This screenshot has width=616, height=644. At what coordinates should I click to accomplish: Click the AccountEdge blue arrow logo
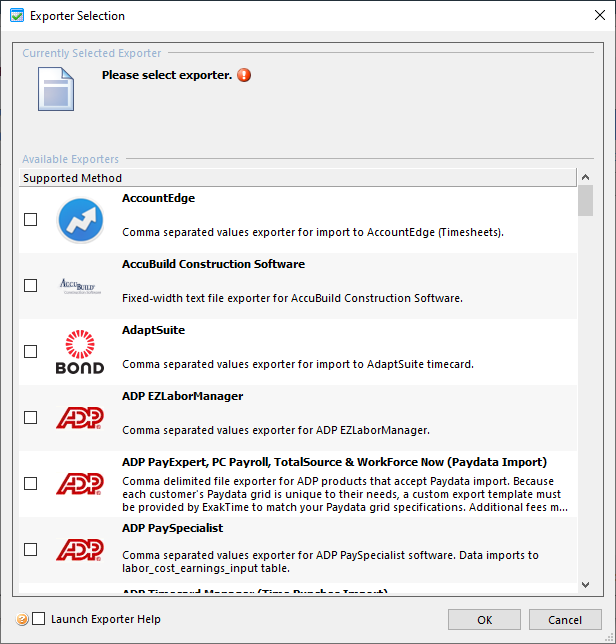coord(80,221)
